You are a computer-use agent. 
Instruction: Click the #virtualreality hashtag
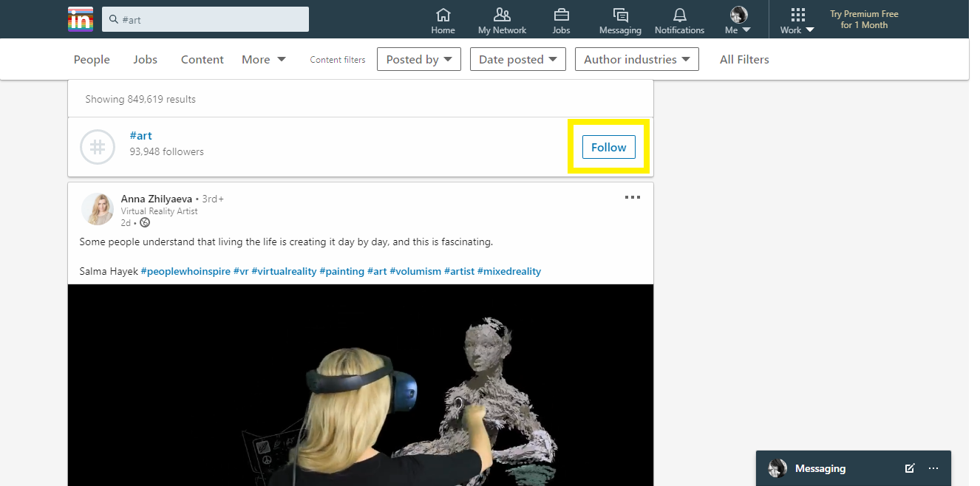(x=284, y=271)
